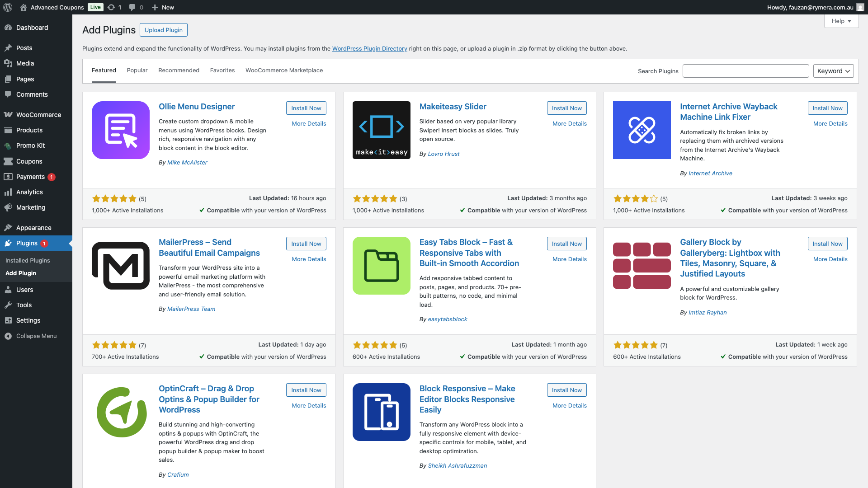Viewport: 868px width, 488px height.
Task: Open the Coupons sidebar menu
Action: pyautogui.click(x=29, y=161)
